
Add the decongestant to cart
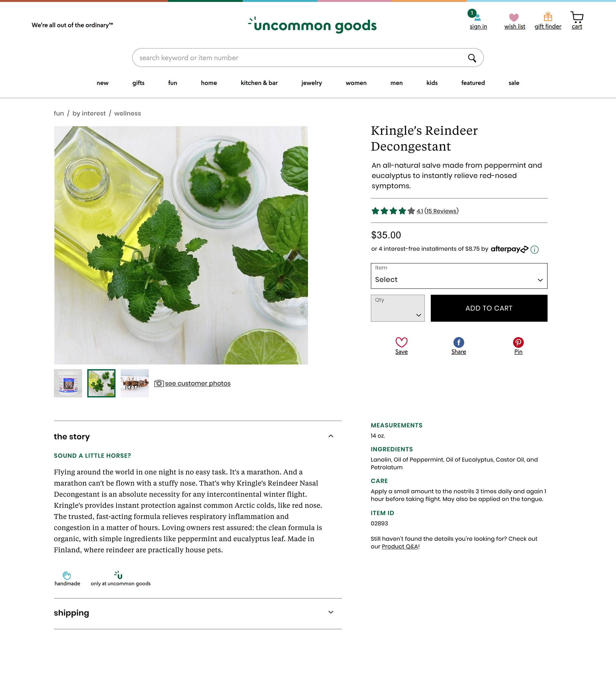tap(489, 308)
